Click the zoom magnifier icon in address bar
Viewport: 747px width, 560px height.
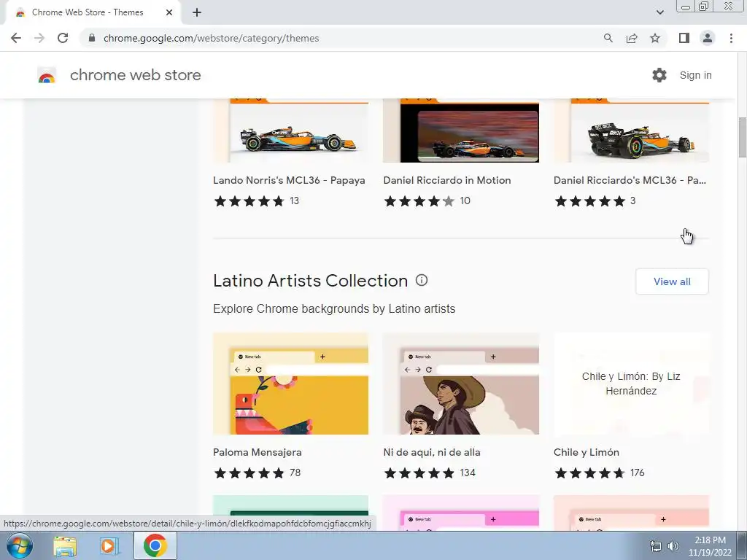[608, 38]
